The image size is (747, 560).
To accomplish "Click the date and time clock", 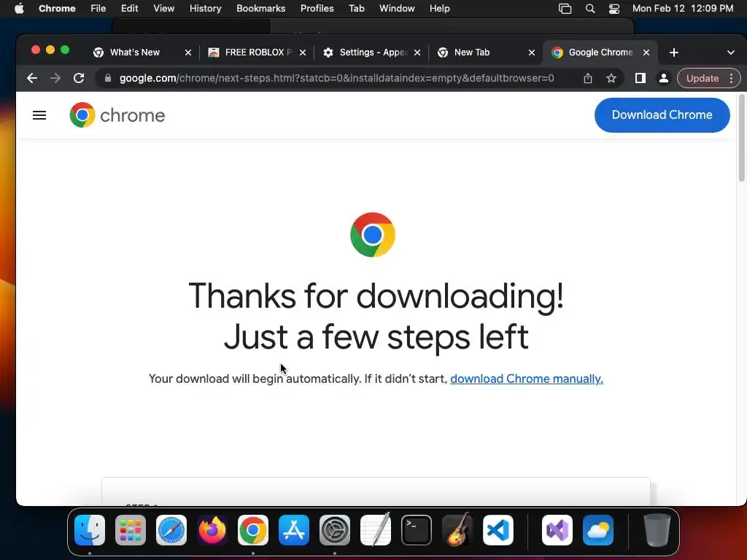I will [683, 9].
